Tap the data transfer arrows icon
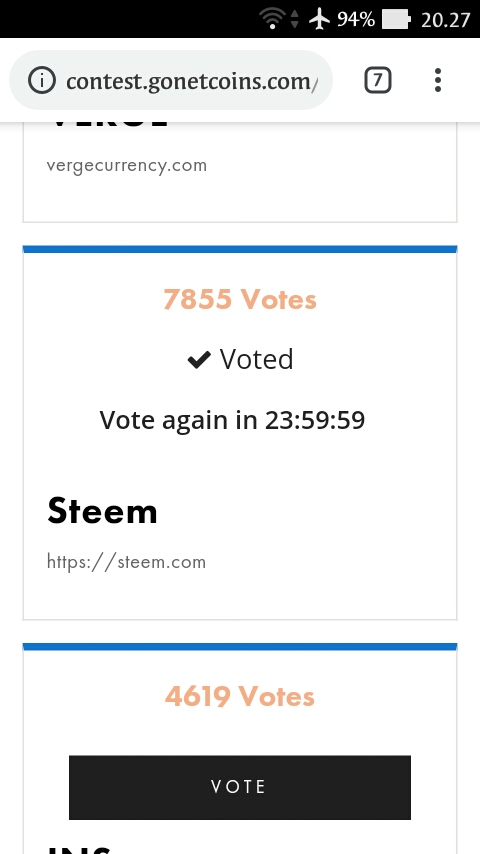The image size is (480, 854). point(295,19)
